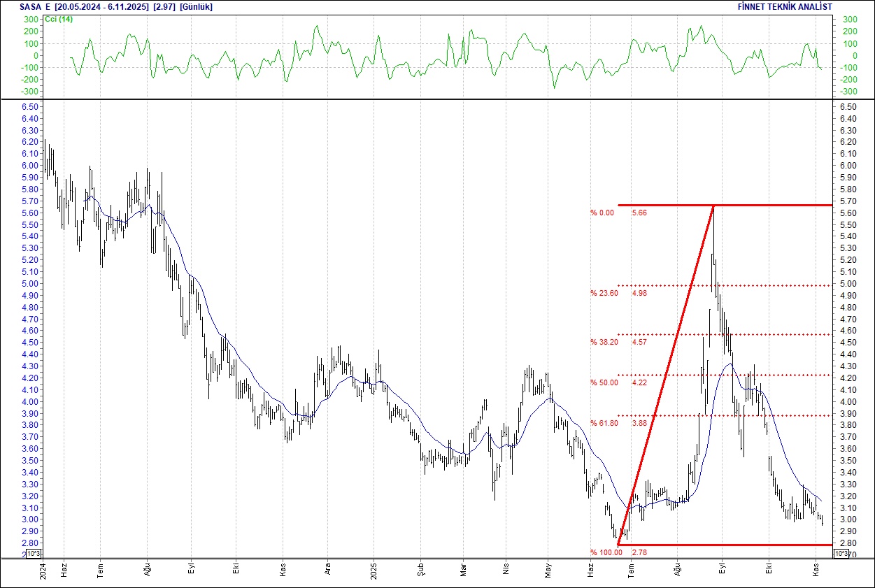Select the [Günlük] period label
The width and height of the screenshot is (875, 588).
click(x=196, y=6)
